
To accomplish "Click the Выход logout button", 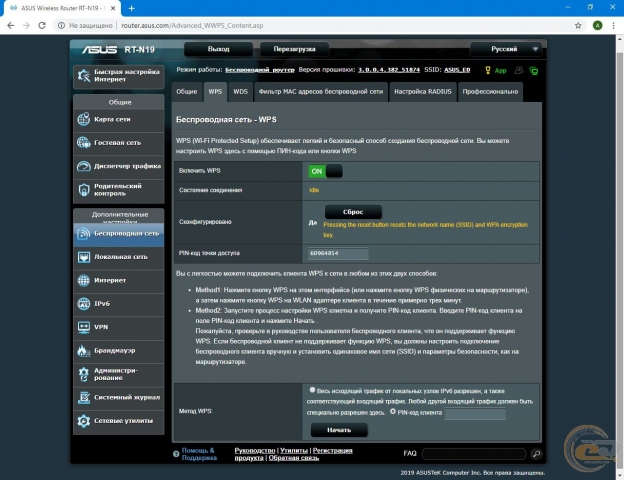I will pos(218,49).
